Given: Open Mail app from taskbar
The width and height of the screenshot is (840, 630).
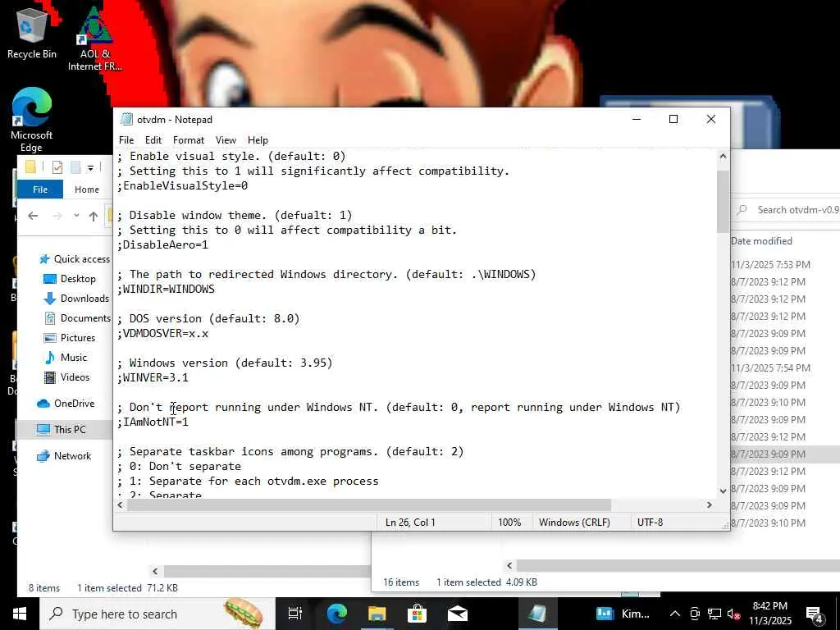Looking at the screenshot, I should click(x=458, y=614).
